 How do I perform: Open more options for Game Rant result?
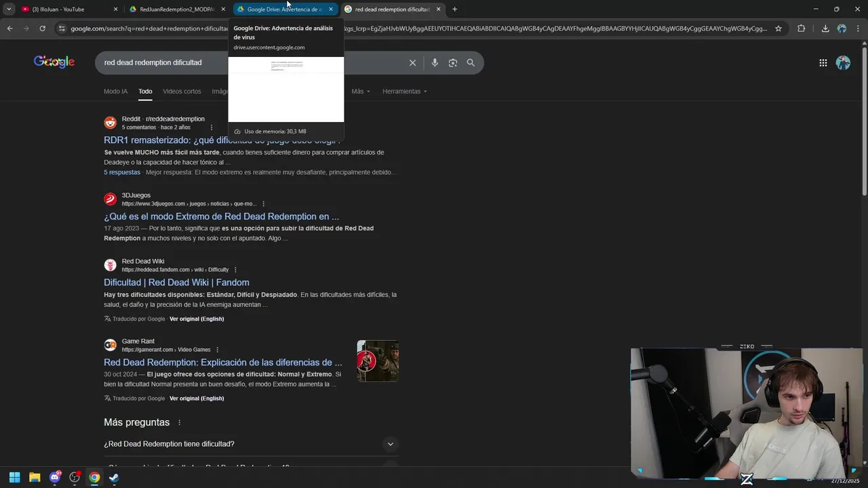pyautogui.click(x=217, y=350)
